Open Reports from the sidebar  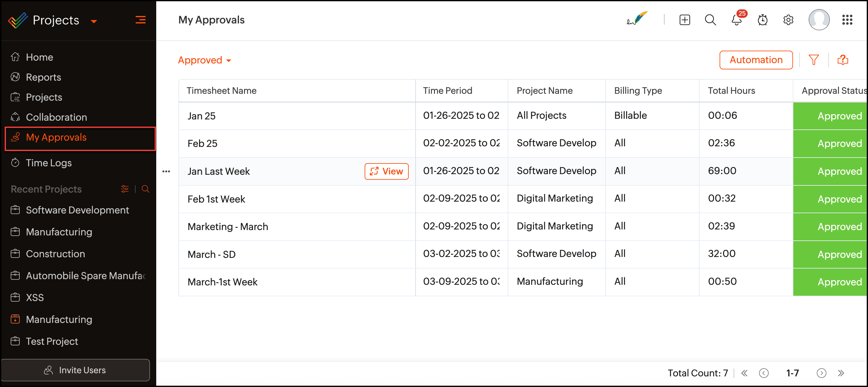[43, 77]
